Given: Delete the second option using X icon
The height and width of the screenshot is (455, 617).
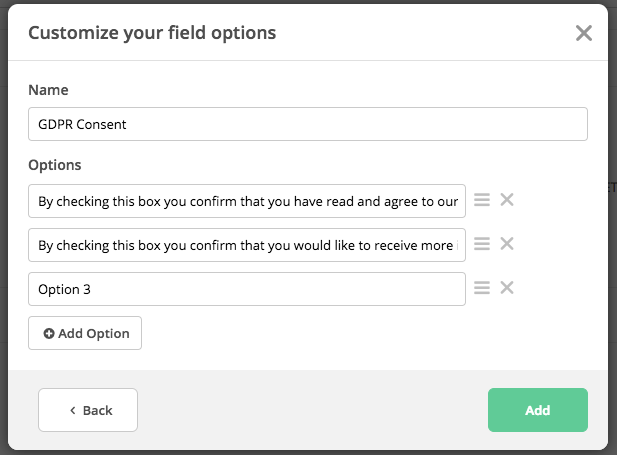Looking at the screenshot, I should point(507,244).
